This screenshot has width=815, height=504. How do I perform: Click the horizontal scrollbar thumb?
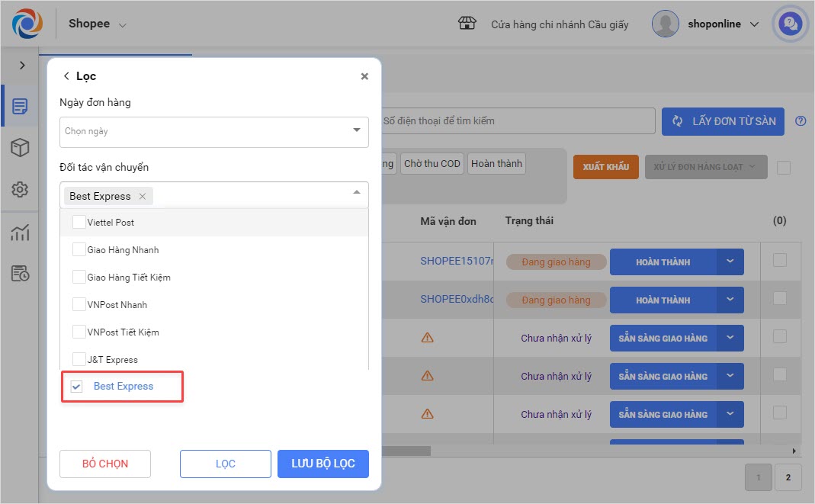[x=406, y=451]
